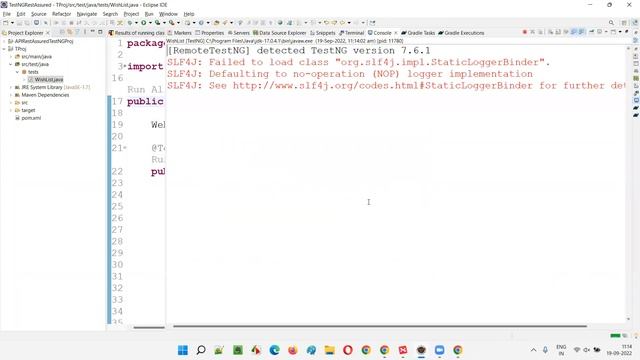
Task: Open Microsoft Edge from taskbar
Action: [x=274, y=350]
